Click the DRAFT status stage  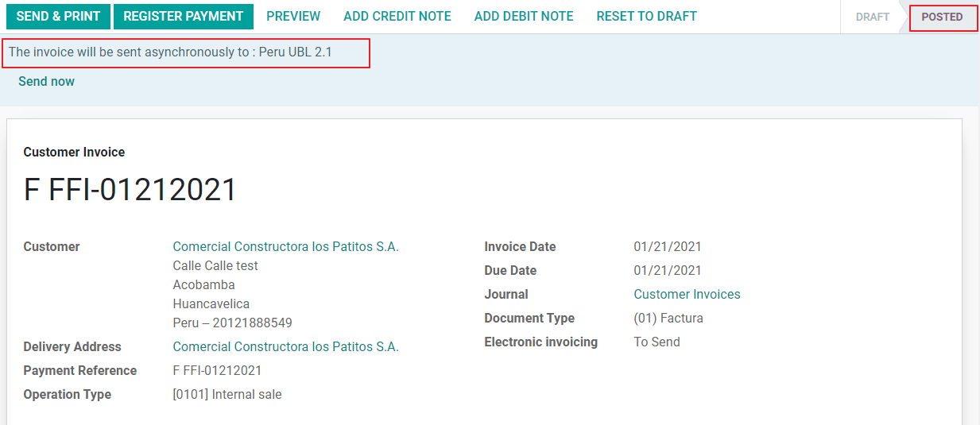coord(872,17)
